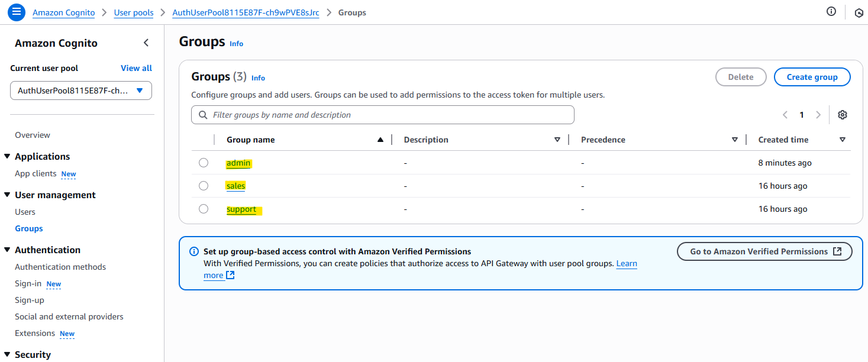
Task: Open the hamburger navigation menu icon
Action: point(16,12)
